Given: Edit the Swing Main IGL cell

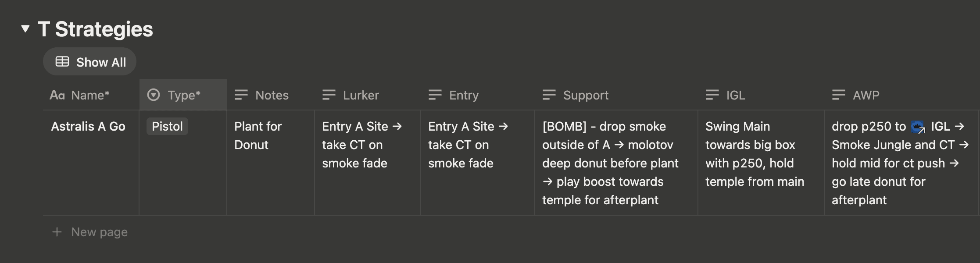Looking at the screenshot, I should (761, 163).
